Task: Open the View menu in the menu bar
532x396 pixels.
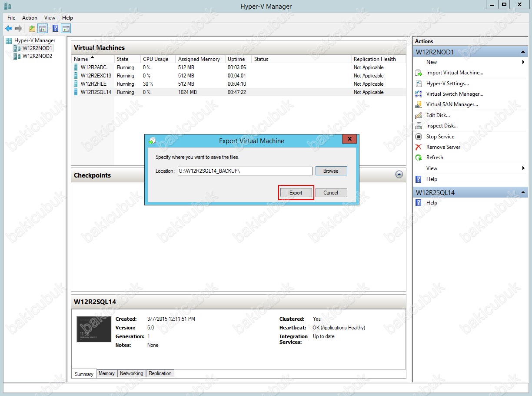Action: pyautogui.click(x=50, y=18)
